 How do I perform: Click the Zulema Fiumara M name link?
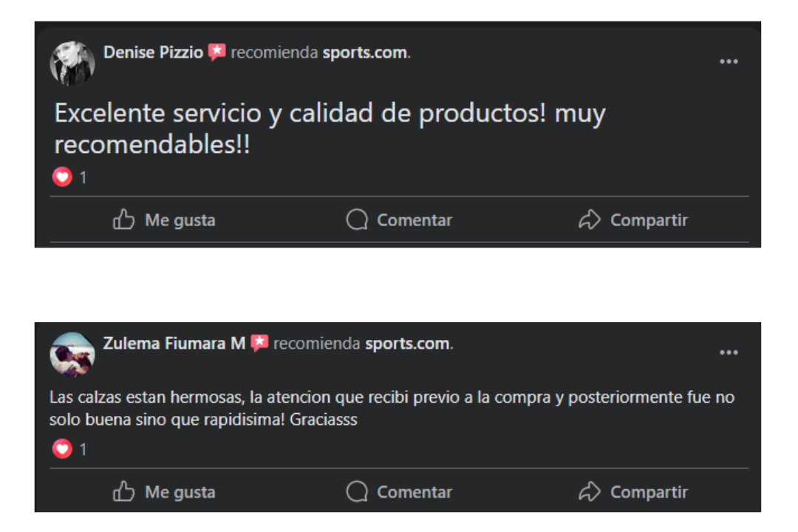[174, 344]
